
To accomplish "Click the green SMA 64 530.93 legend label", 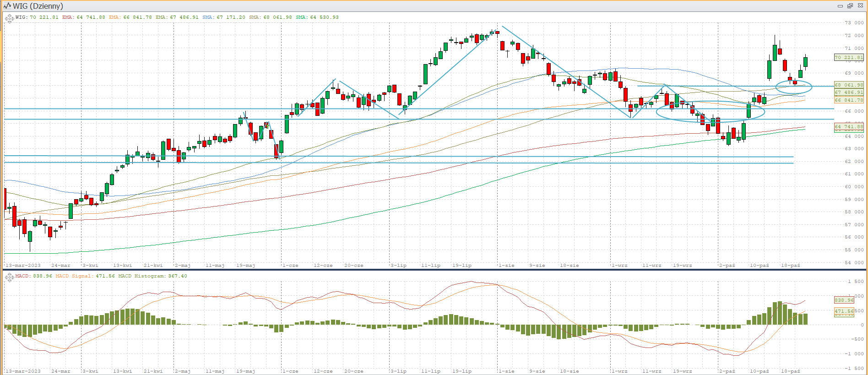I will pyautogui.click(x=317, y=17).
